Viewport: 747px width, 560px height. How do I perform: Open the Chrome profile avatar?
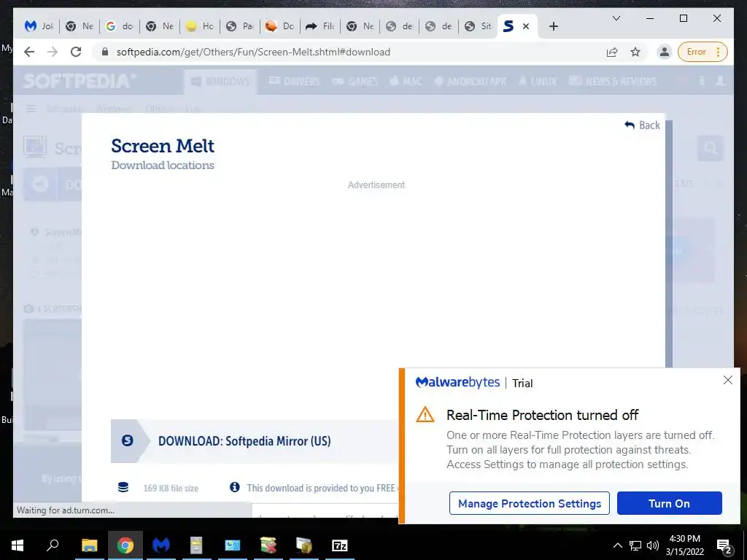(x=664, y=52)
